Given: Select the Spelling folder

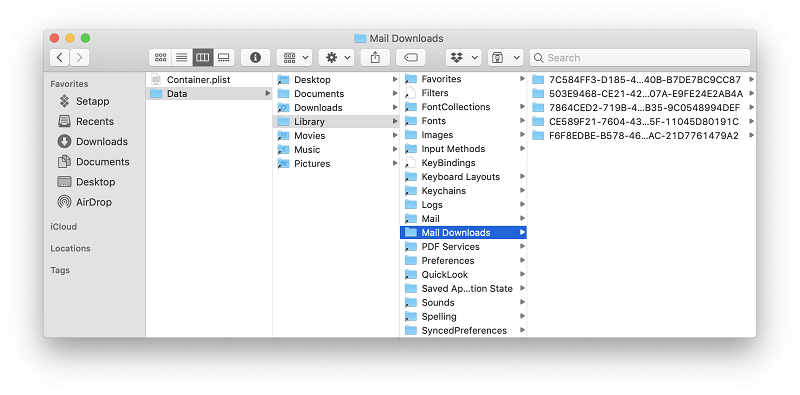Looking at the screenshot, I should [463, 316].
